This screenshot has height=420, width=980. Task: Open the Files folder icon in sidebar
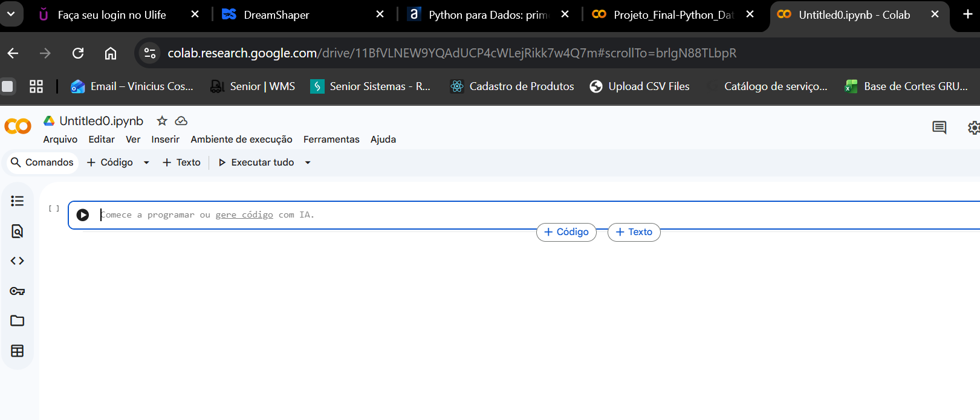point(18,321)
